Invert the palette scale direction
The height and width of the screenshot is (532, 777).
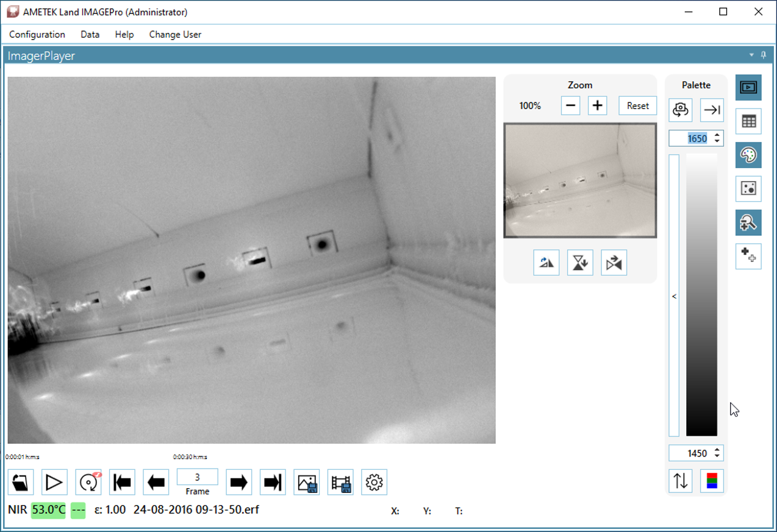[x=680, y=481]
